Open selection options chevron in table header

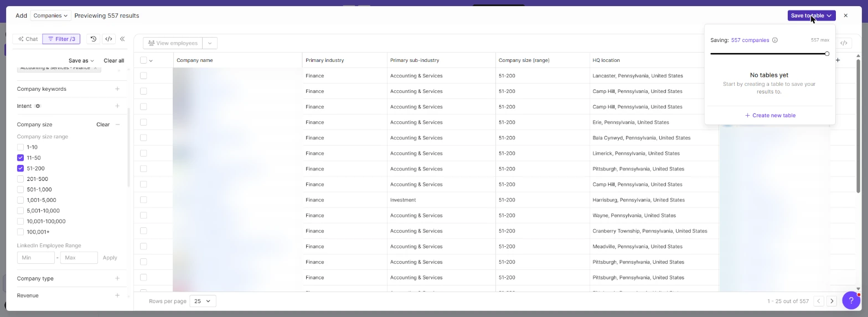[151, 60]
